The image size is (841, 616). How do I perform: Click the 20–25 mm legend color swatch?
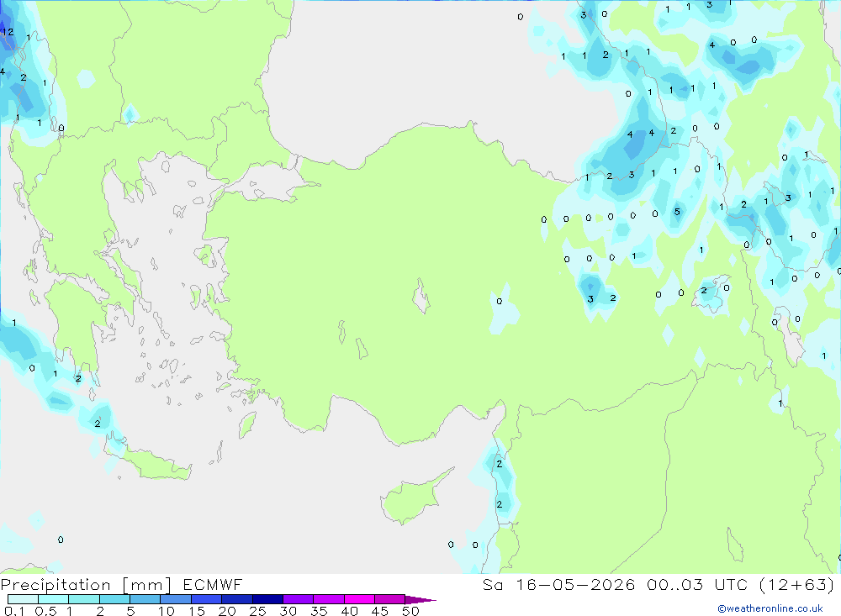coord(236,599)
